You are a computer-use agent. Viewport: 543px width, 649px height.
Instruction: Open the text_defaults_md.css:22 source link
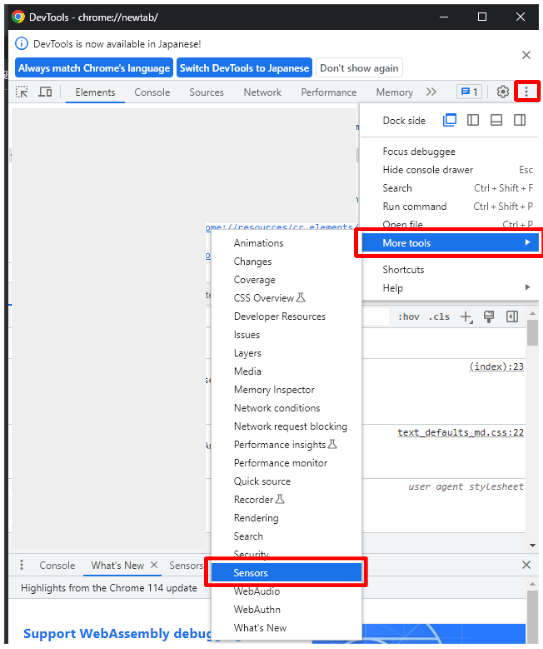460,433
